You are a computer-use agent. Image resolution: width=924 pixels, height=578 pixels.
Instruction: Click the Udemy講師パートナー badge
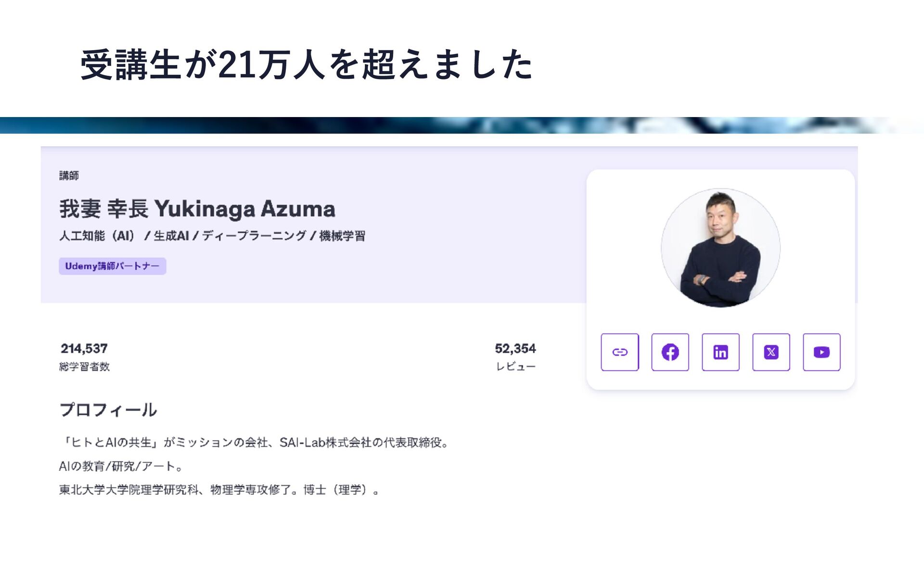pyautogui.click(x=113, y=266)
